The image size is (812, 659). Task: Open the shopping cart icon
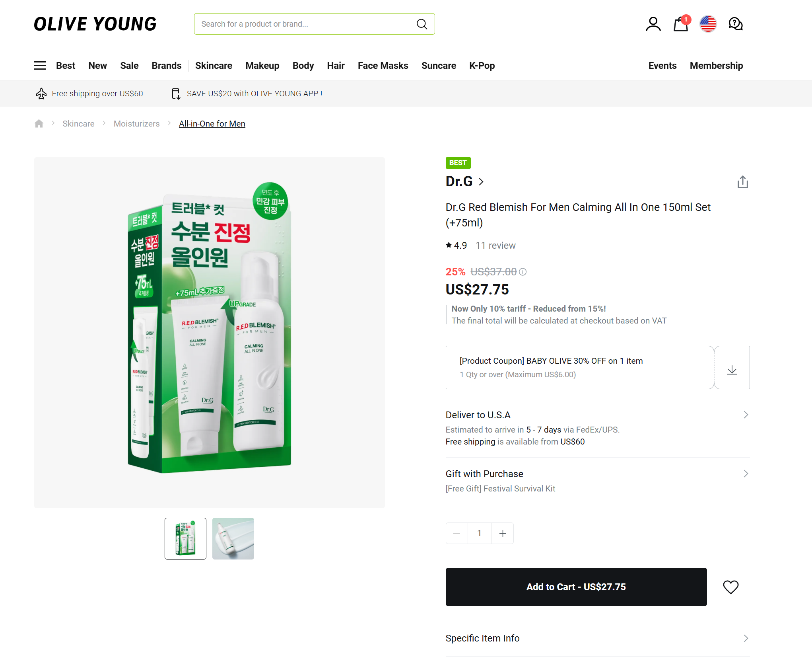680,24
